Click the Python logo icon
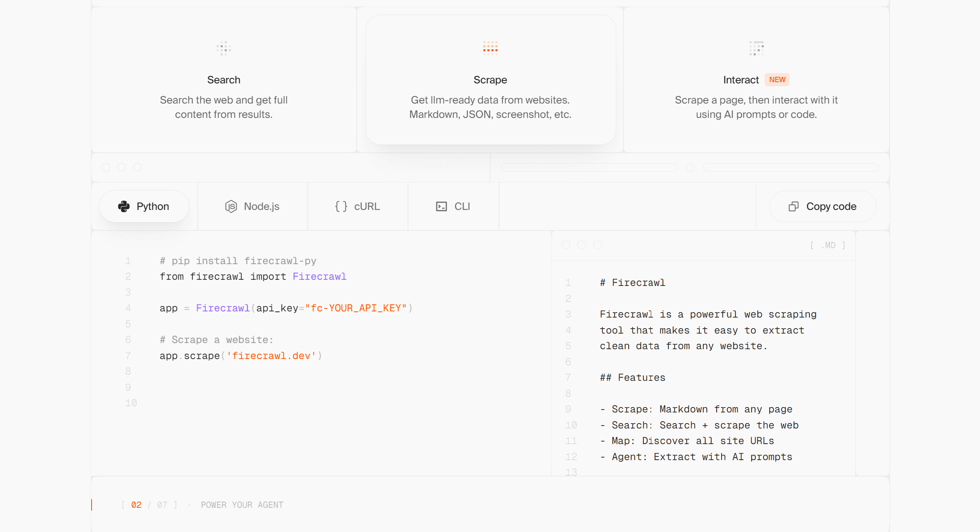The width and height of the screenshot is (980, 532). point(124,206)
